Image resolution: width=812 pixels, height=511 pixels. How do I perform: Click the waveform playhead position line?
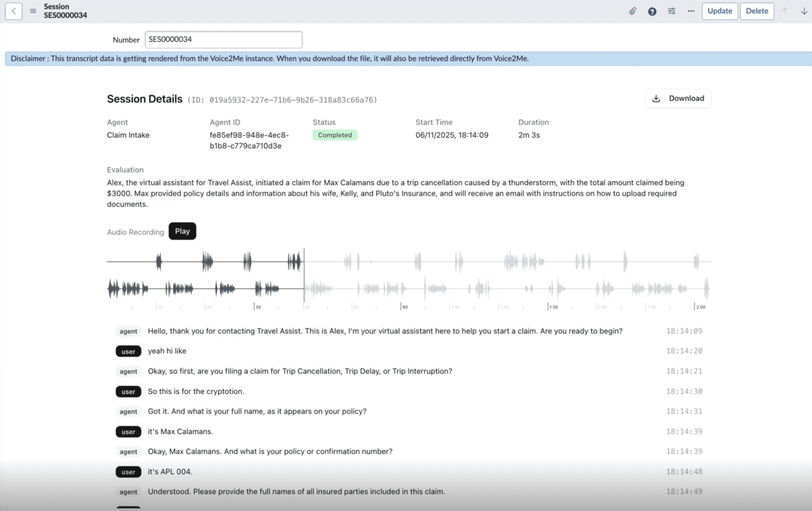tap(304, 275)
